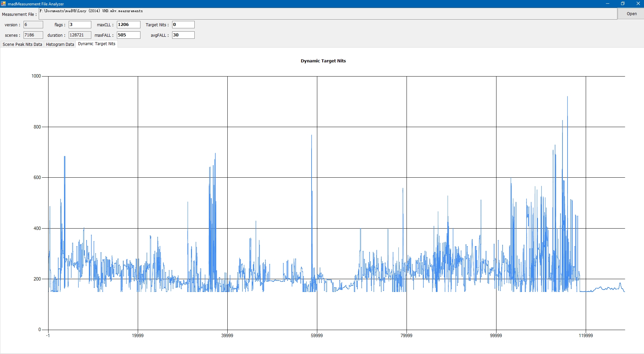Close the madMeasurement File Analyzer window
The height and width of the screenshot is (354, 644).
tap(638, 4)
